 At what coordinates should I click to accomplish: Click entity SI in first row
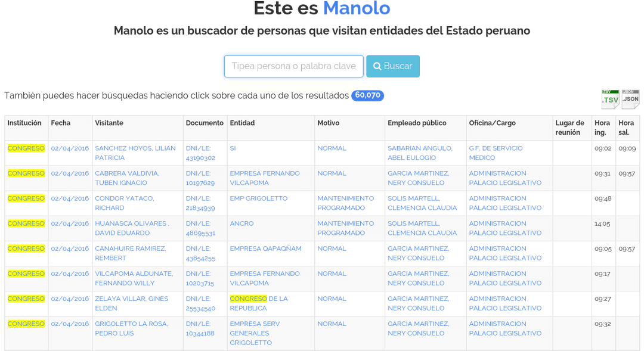(233, 148)
